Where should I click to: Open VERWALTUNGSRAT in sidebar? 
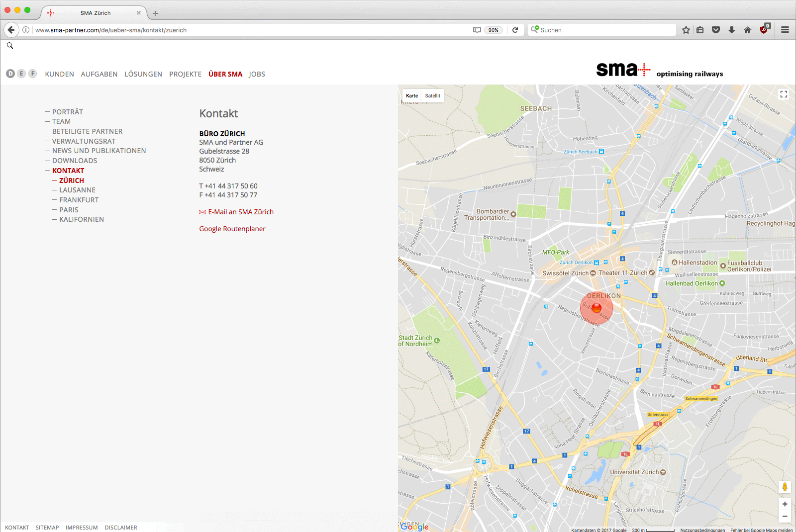[84, 141]
